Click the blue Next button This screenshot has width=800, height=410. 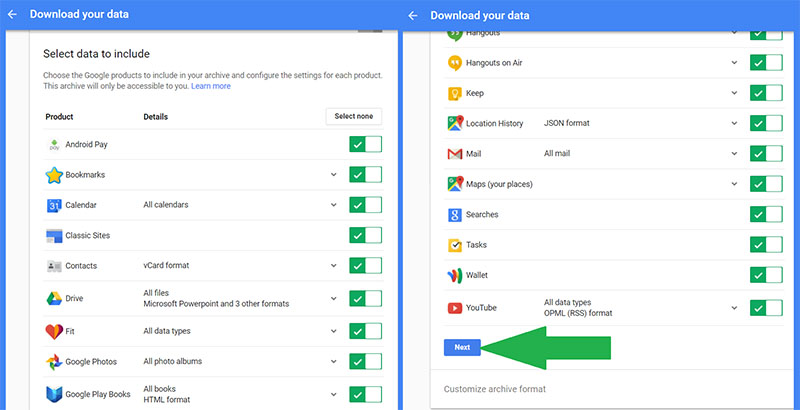click(462, 347)
